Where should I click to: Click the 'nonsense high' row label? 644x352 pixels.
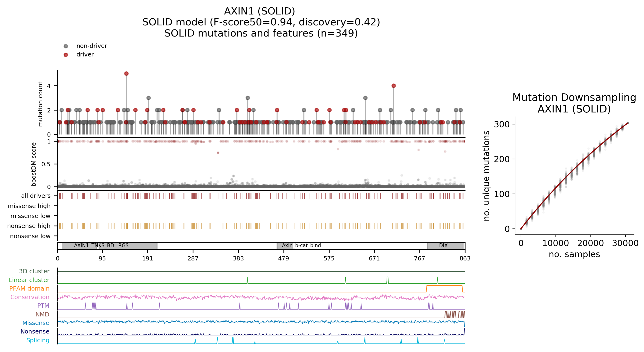(29, 226)
